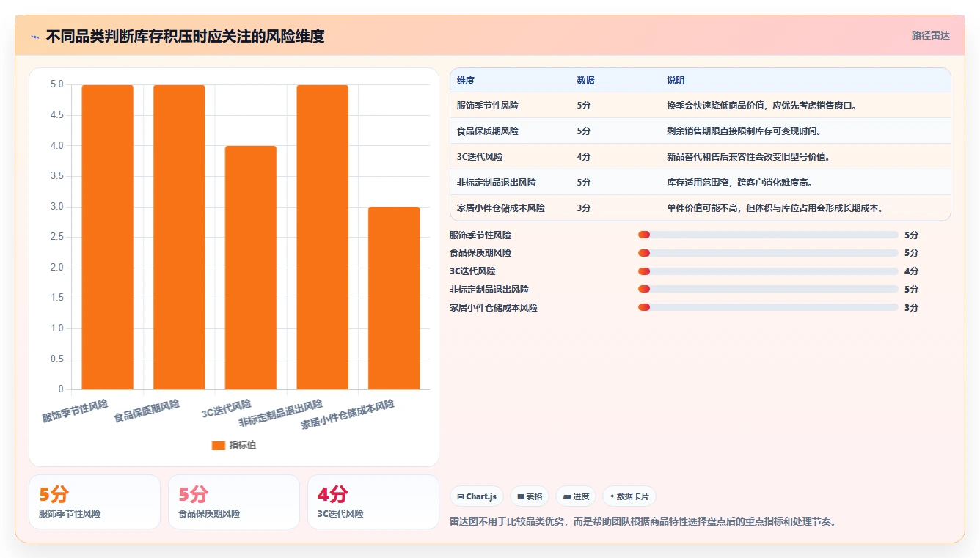Click the x-axis label 家居小件仓储成本风险

[x=348, y=414]
